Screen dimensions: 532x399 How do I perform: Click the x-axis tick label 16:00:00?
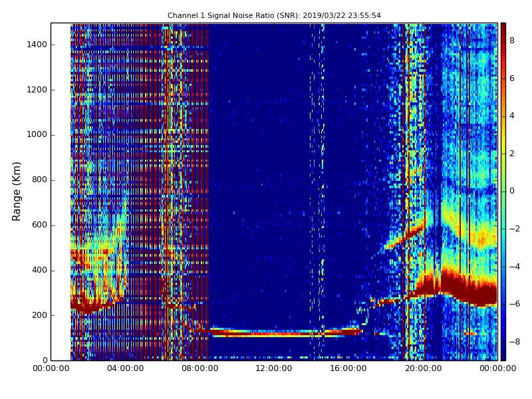pyautogui.click(x=348, y=368)
